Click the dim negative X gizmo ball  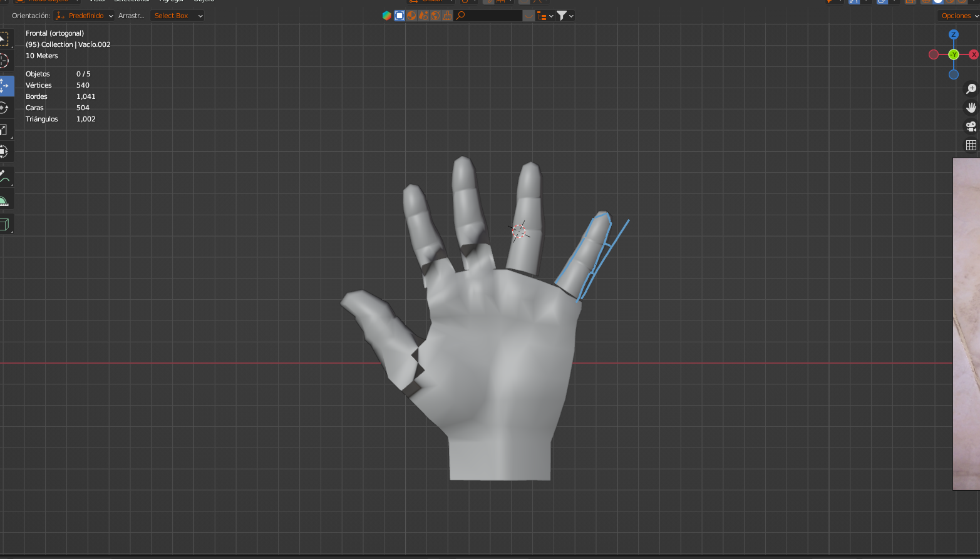[x=934, y=55]
